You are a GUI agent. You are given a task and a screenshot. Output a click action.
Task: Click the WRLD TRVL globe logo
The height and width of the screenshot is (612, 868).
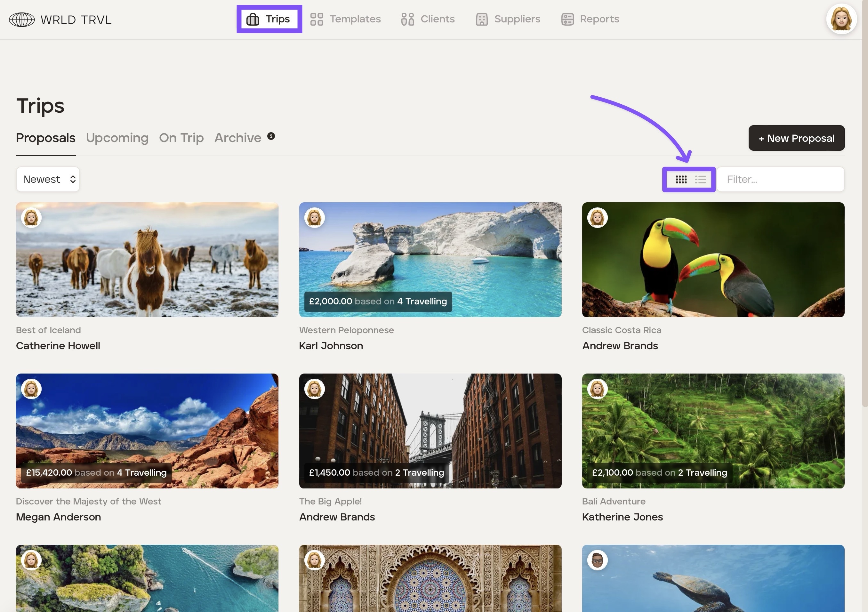(21, 19)
